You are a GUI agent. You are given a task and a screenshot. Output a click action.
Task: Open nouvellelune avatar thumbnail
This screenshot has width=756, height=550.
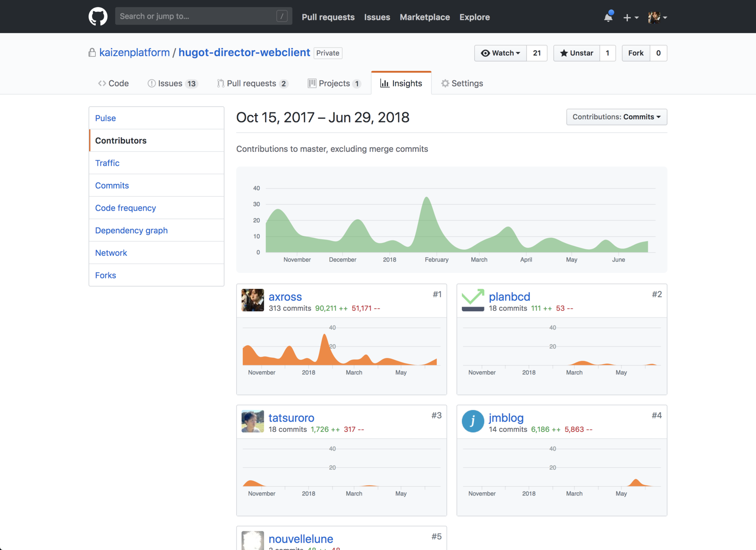click(x=253, y=541)
